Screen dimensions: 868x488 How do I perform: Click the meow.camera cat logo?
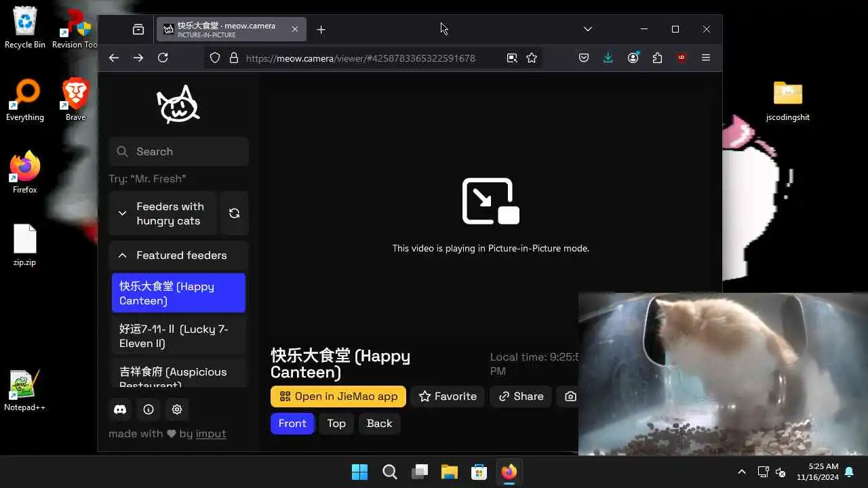(178, 104)
